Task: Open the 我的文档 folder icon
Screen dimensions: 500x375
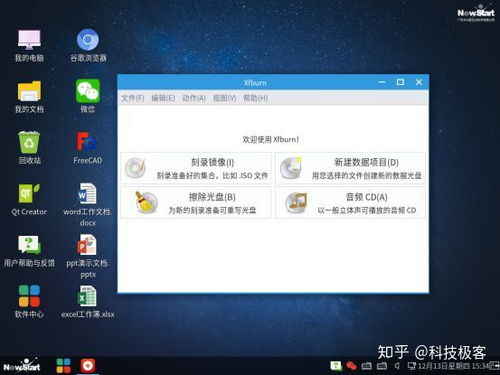Action: point(29,96)
